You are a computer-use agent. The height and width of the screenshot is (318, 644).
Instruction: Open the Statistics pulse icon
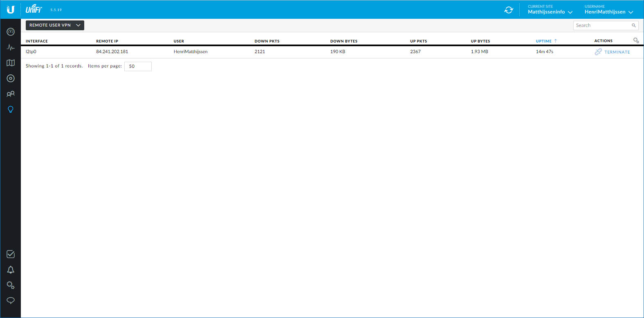tap(11, 47)
